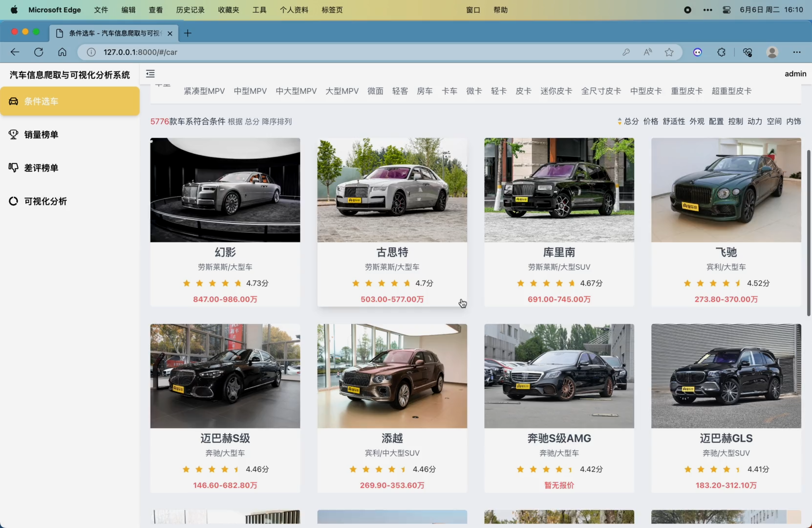Open site information icon in address bar
The height and width of the screenshot is (528, 812).
click(x=91, y=52)
